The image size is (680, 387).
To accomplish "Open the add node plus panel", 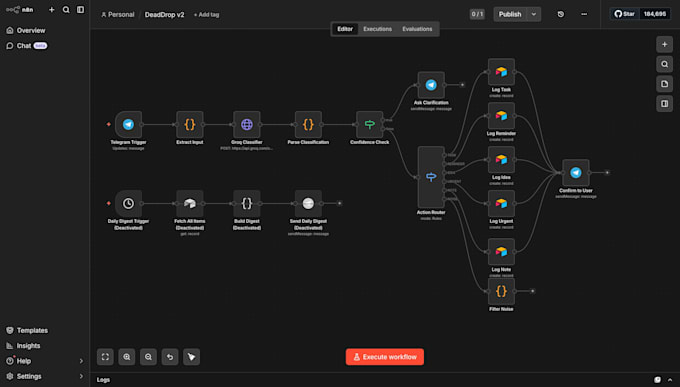I will tap(664, 44).
